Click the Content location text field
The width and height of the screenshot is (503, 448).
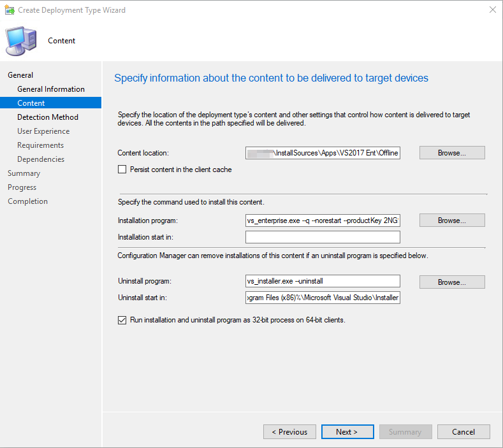[323, 153]
